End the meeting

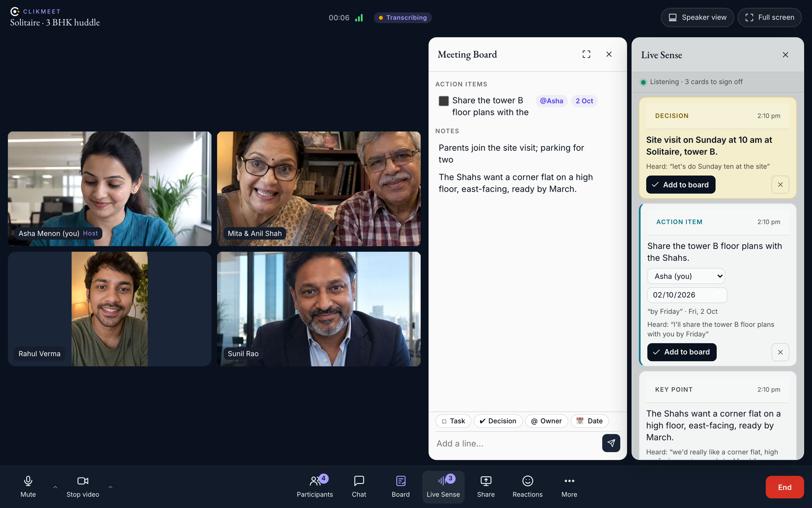click(x=785, y=487)
